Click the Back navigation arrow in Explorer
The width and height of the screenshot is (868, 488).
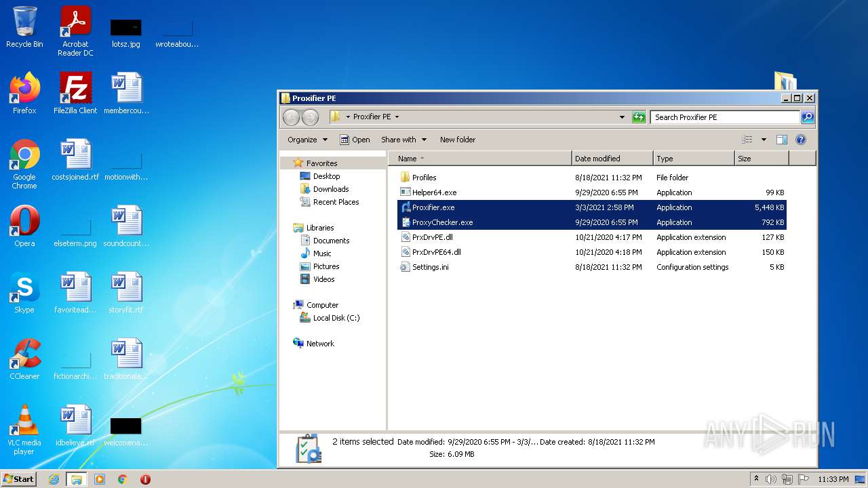[291, 117]
